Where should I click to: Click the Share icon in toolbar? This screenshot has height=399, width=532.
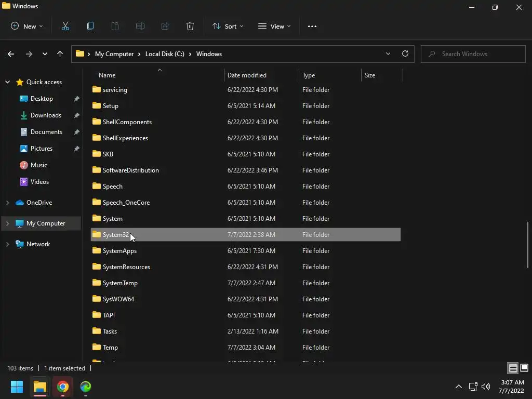click(x=165, y=26)
